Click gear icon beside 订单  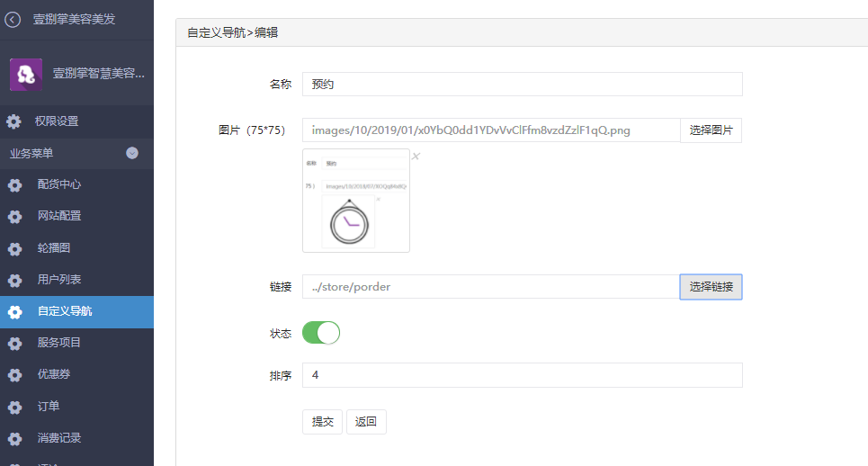coord(15,407)
